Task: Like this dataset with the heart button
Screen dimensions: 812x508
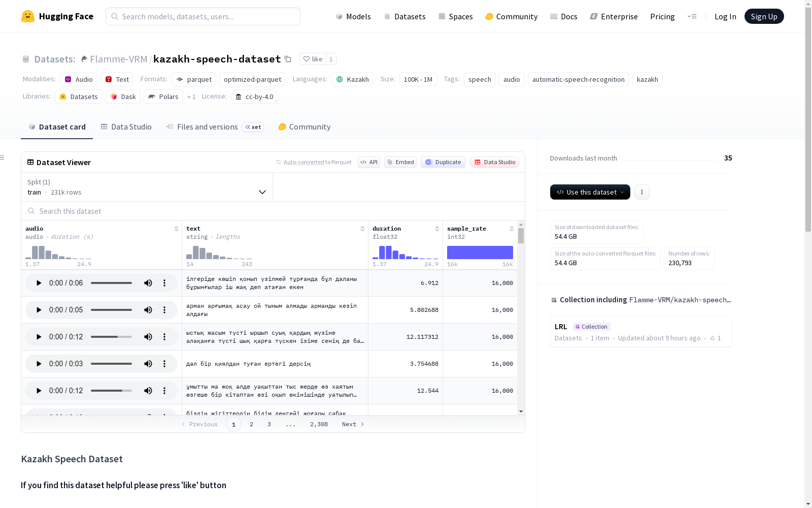Action: tap(313, 59)
